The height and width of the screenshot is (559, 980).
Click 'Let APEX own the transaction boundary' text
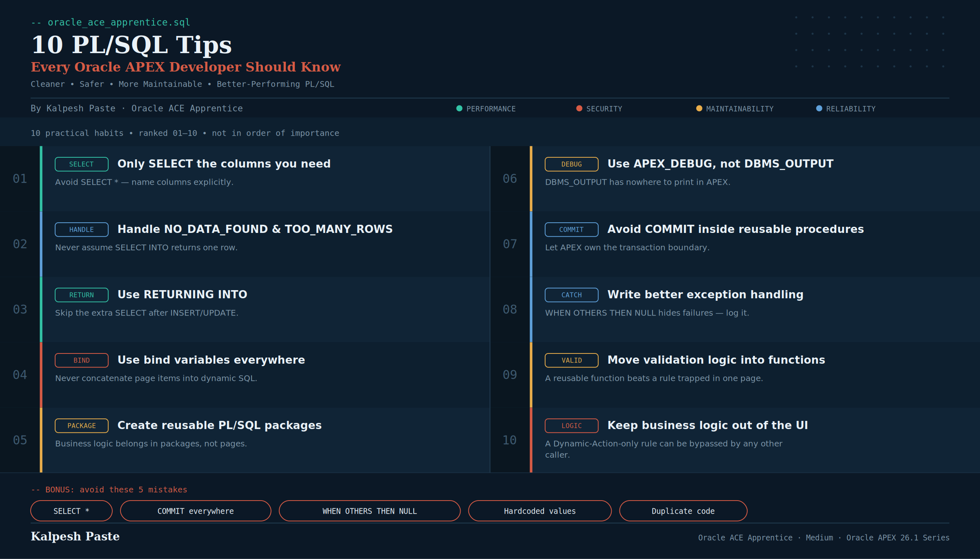click(627, 248)
